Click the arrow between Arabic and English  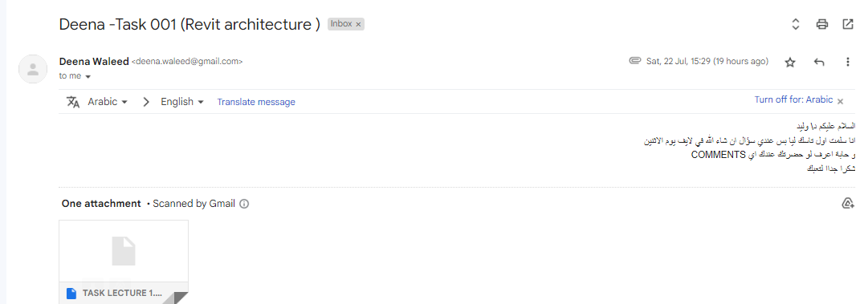(146, 102)
